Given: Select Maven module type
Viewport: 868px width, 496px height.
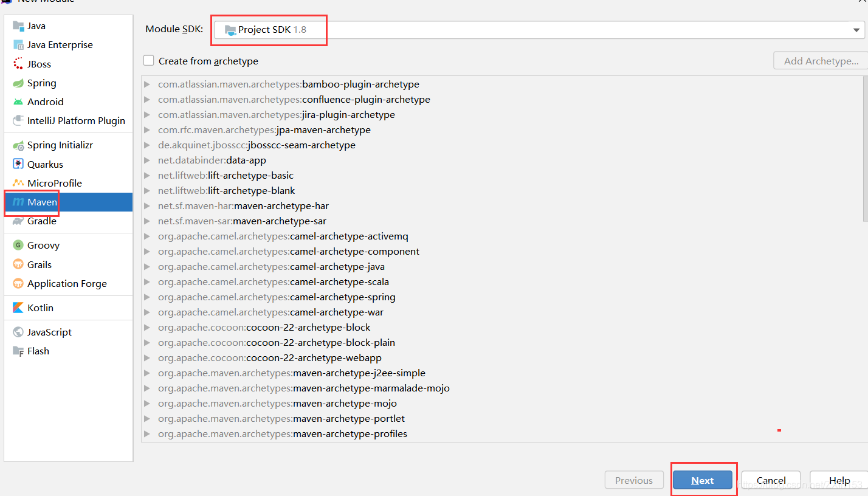Looking at the screenshot, I should (69, 202).
